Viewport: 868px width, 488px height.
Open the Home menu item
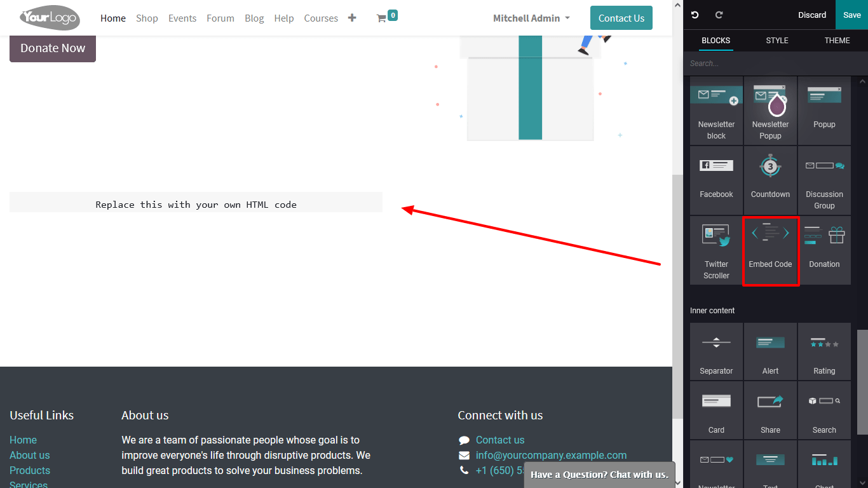[113, 18]
